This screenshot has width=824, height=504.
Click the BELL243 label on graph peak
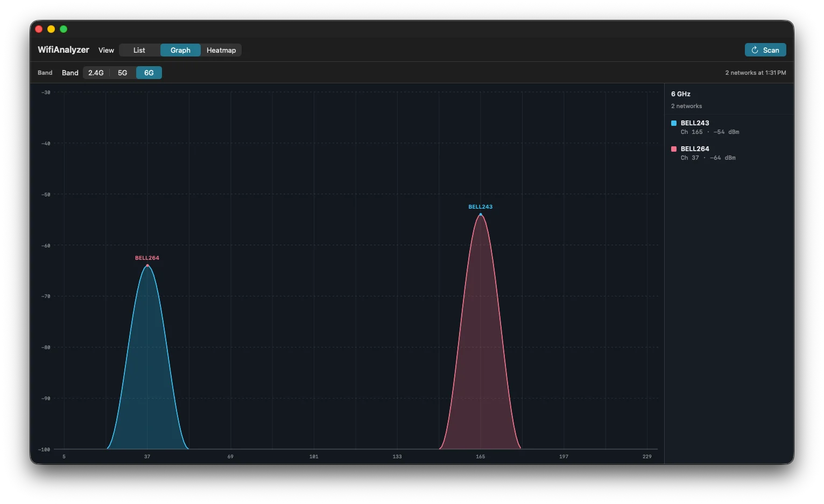pos(480,207)
